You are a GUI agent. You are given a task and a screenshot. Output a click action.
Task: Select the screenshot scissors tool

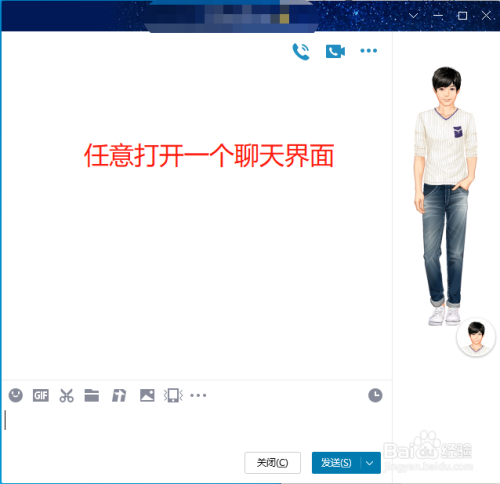(66, 396)
